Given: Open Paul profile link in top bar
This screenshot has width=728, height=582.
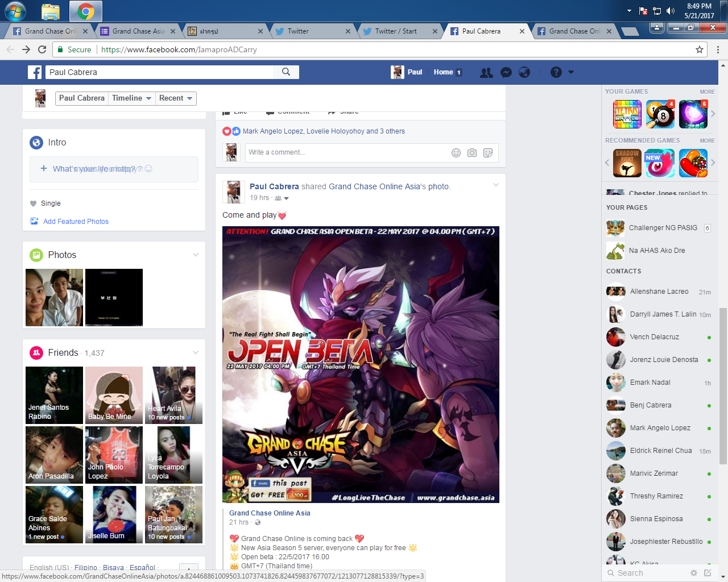Looking at the screenshot, I should tap(407, 72).
